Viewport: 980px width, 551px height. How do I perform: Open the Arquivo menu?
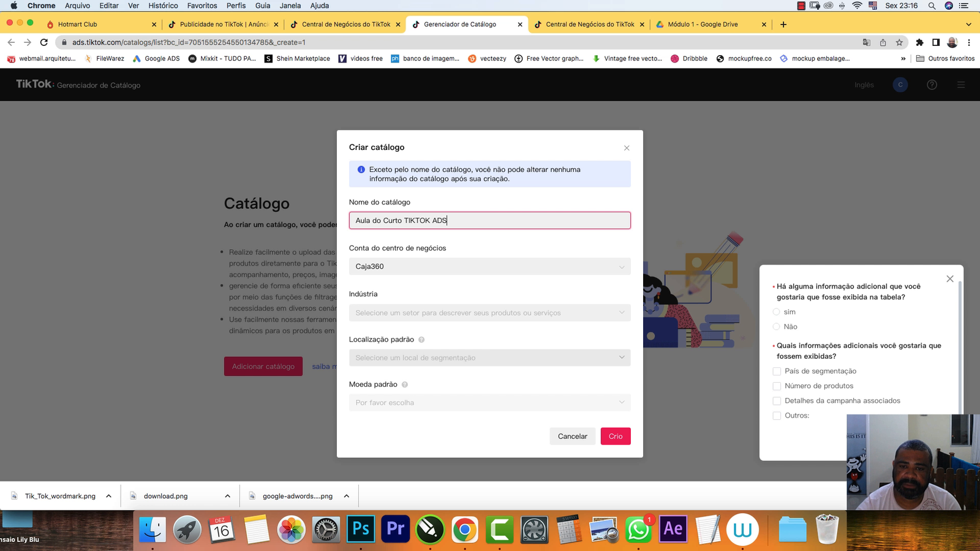pyautogui.click(x=77, y=6)
